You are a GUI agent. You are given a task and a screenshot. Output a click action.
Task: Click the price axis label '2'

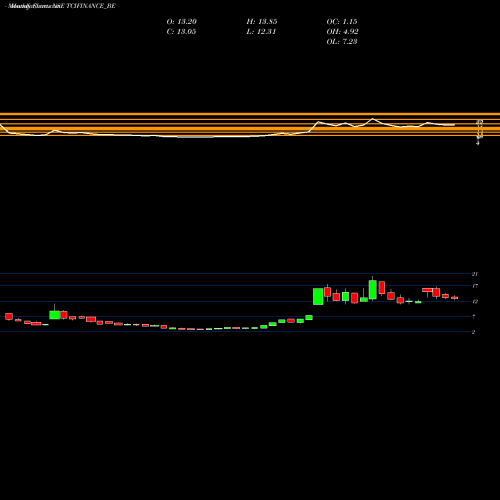tap(474, 332)
